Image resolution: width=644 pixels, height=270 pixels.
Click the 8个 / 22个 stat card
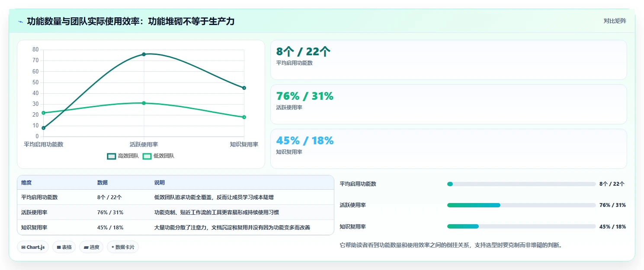(x=449, y=60)
